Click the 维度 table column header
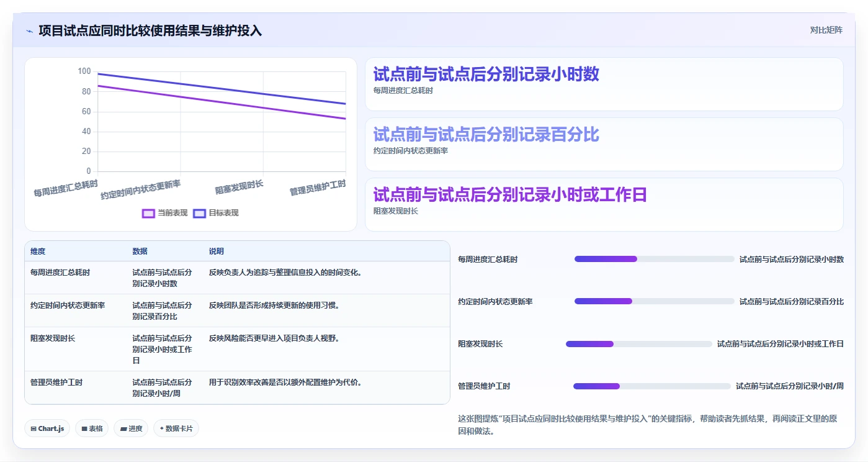The image size is (868, 462). click(38, 251)
